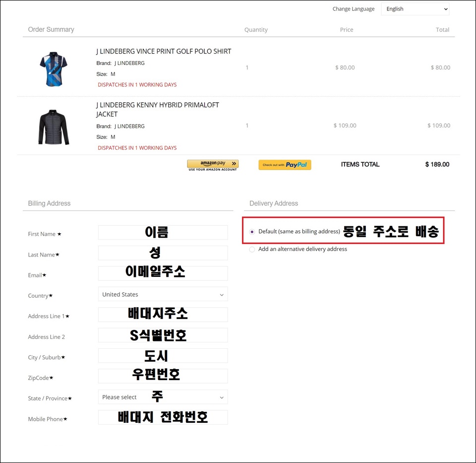Click the ITEMS TOTAL label
The image size is (476, 463).
click(x=360, y=164)
